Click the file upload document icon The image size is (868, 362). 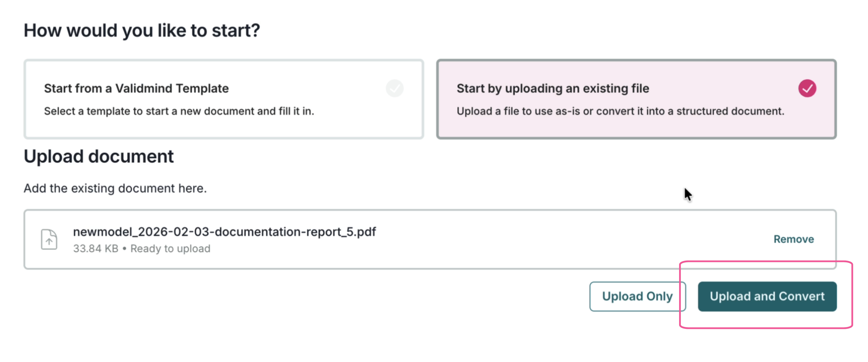point(49,240)
